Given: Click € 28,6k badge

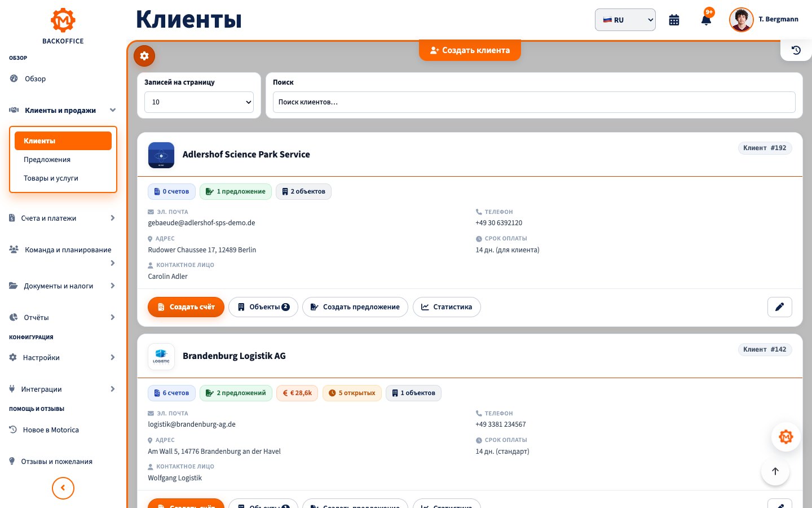Looking at the screenshot, I should [x=297, y=393].
